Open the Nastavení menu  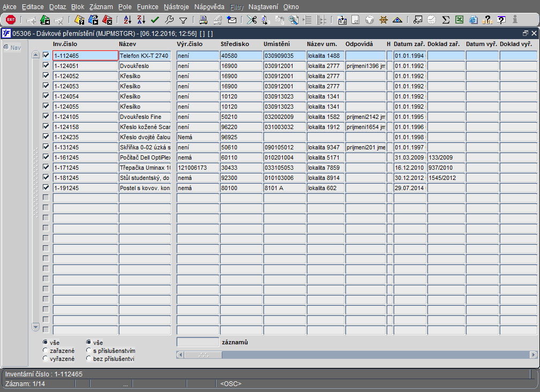click(x=263, y=7)
